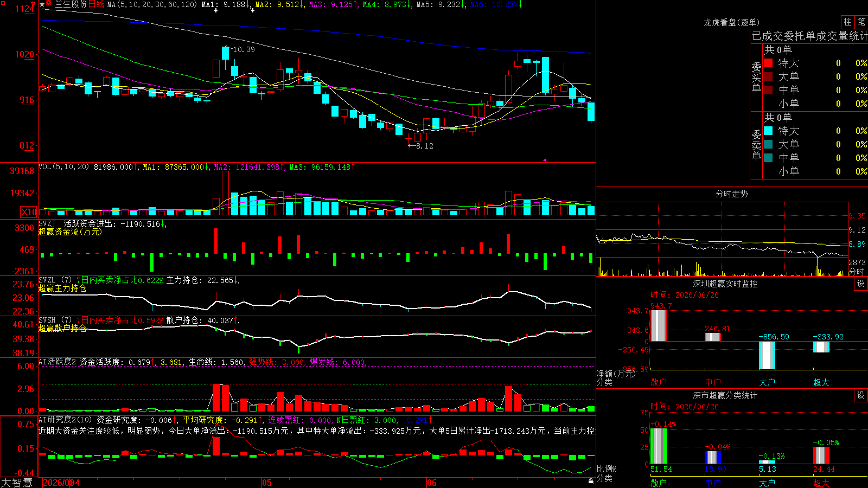The width and height of the screenshot is (868, 488).
Task: Select the SVZL indicator label
Action: pyautogui.click(x=47, y=280)
